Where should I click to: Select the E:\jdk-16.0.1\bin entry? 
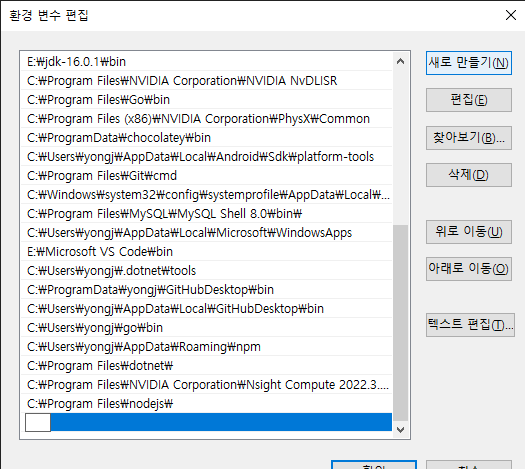pos(207,62)
